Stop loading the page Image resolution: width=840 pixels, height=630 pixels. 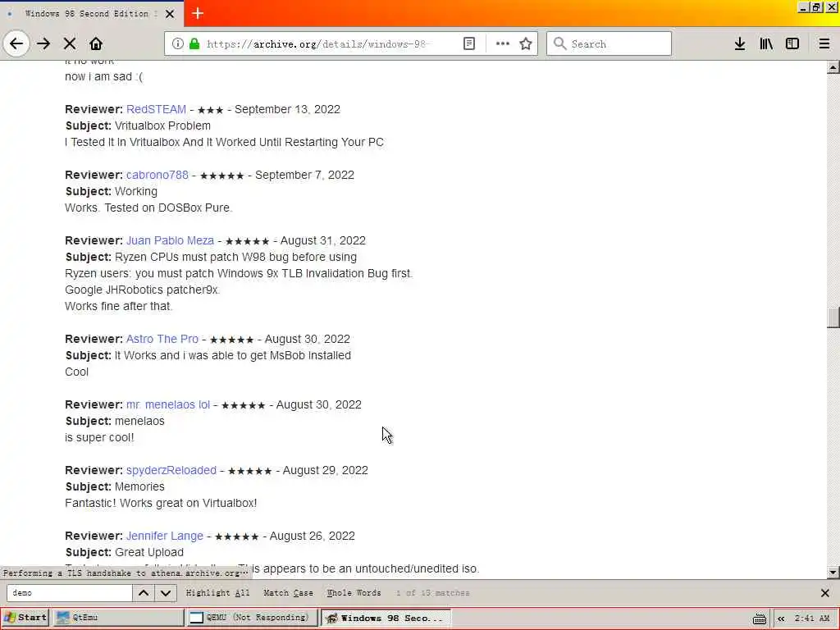(x=70, y=43)
